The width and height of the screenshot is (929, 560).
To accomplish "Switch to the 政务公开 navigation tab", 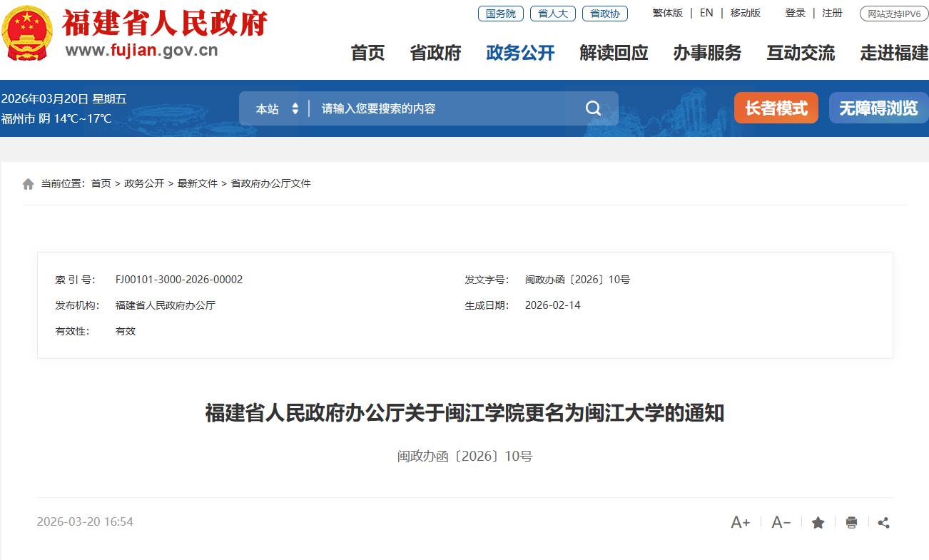I will [x=520, y=53].
